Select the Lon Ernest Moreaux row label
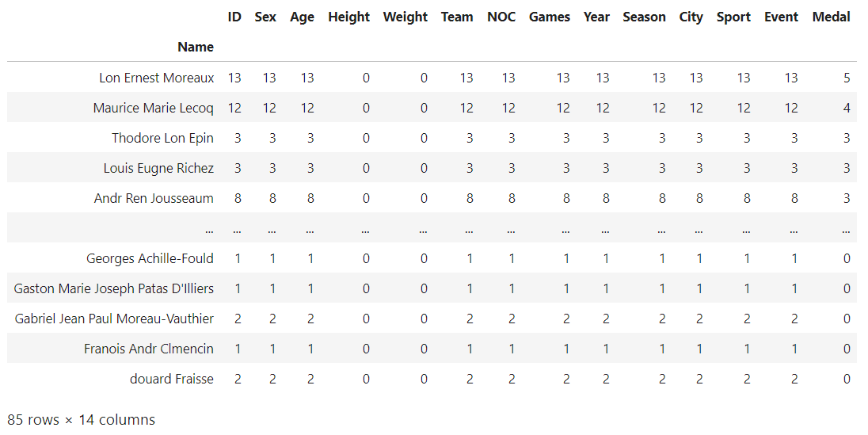 pyautogui.click(x=157, y=78)
